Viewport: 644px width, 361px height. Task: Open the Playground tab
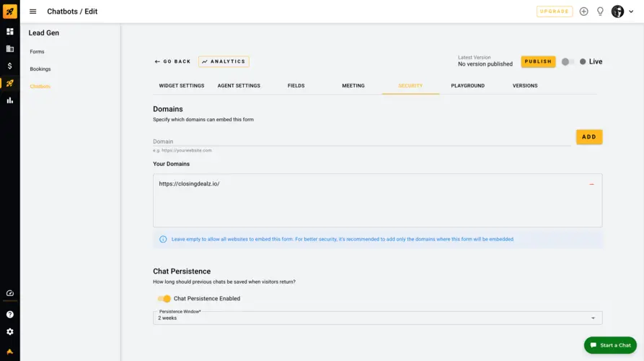click(x=468, y=85)
